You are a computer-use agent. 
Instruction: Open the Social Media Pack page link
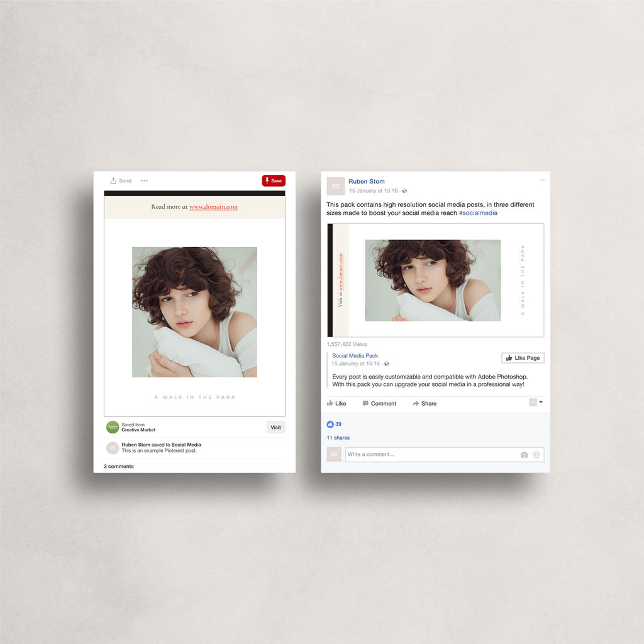(x=355, y=356)
